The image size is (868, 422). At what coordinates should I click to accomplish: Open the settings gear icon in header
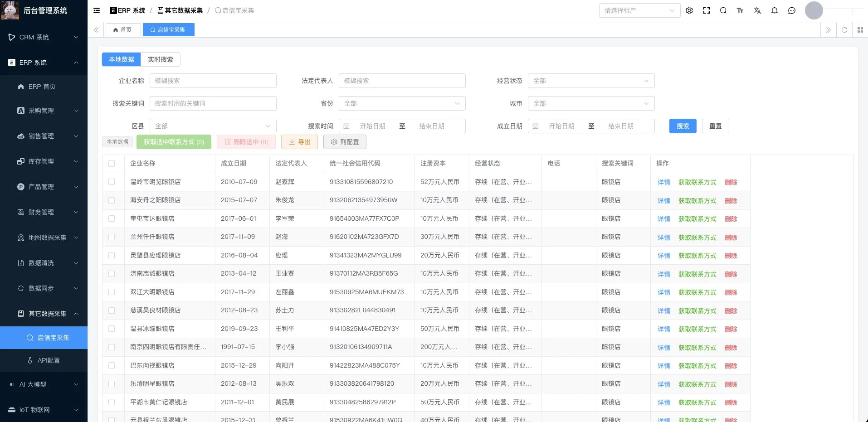coord(689,10)
